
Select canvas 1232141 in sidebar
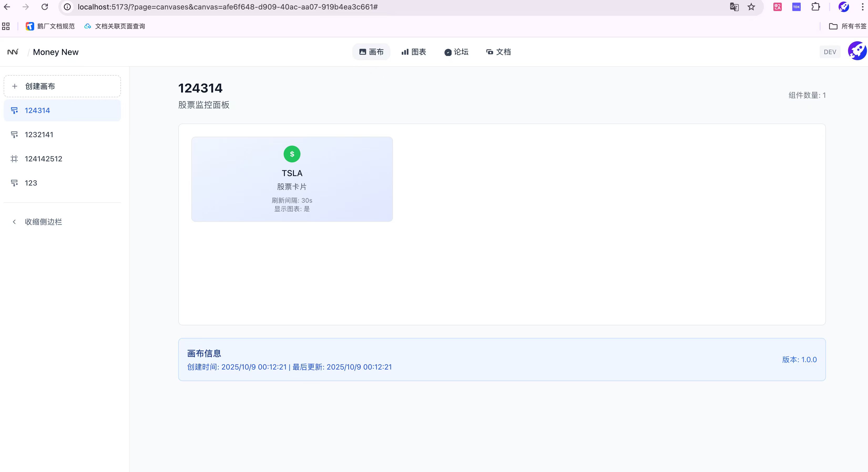[x=39, y=135]
